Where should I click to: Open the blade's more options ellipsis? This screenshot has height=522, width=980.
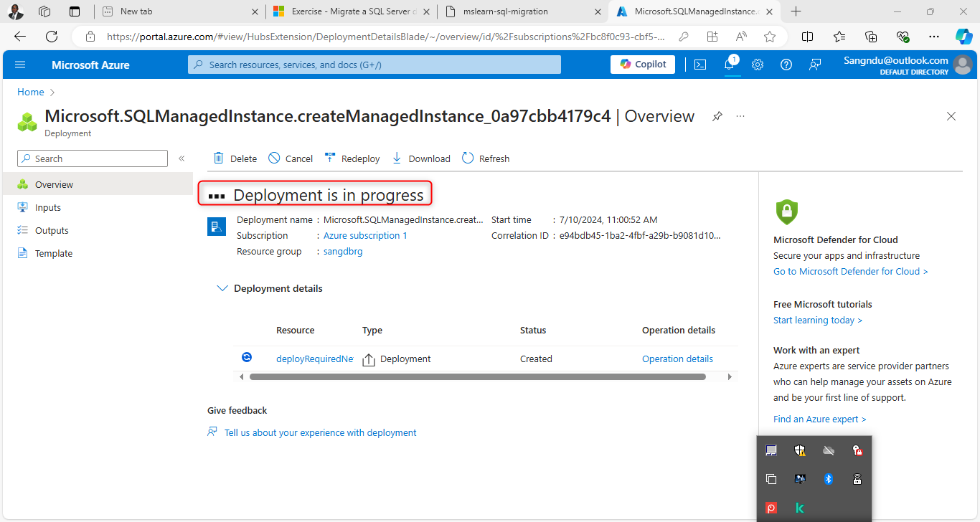click(x=740, y=116)
